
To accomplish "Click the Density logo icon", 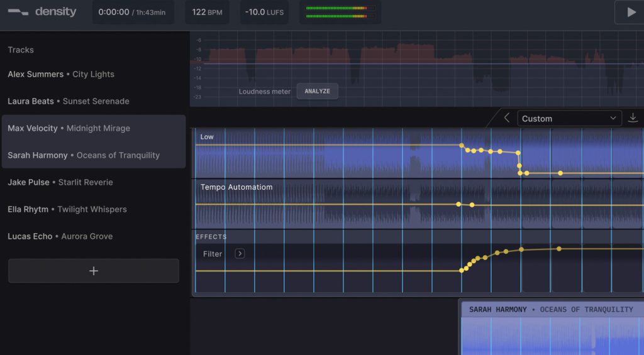I will (x=18, y=12).
